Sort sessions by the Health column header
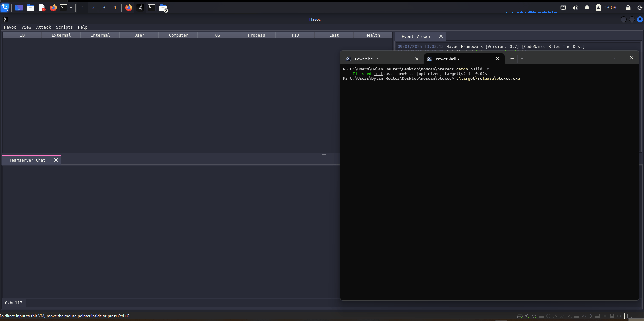Image resolution: width=644 pixels, height=321 pixels. tap(373, 35)
